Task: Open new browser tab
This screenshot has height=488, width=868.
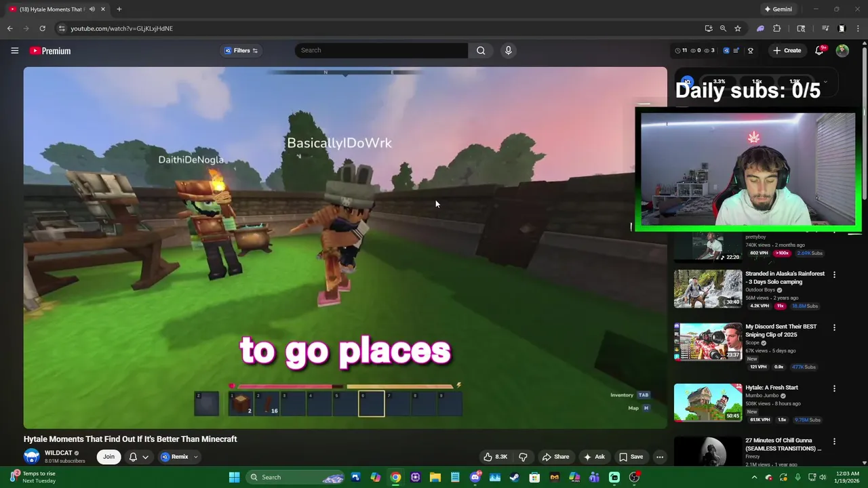Action: point(119,9)
